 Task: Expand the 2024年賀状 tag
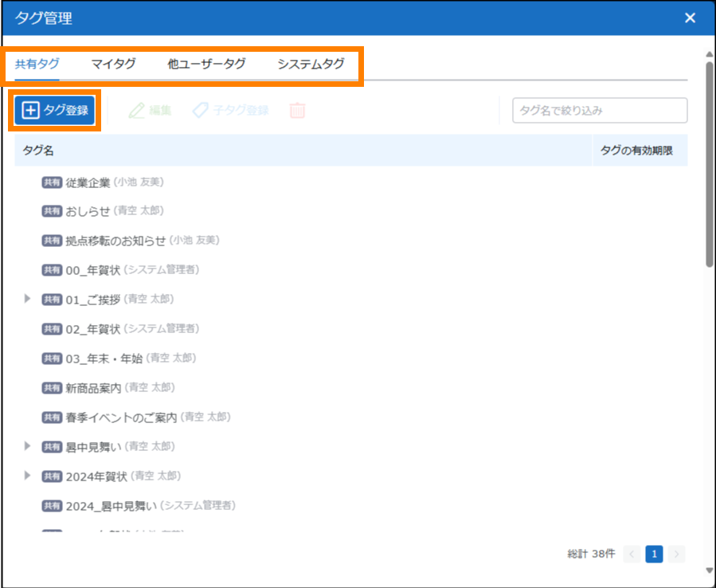click(x=28, y=476)
